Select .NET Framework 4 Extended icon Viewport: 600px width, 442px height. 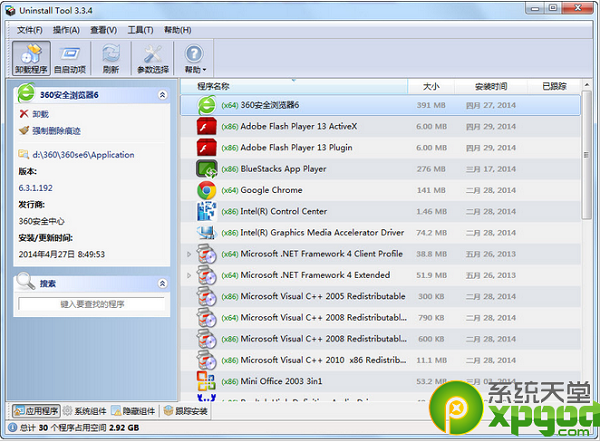coord(207,275)
